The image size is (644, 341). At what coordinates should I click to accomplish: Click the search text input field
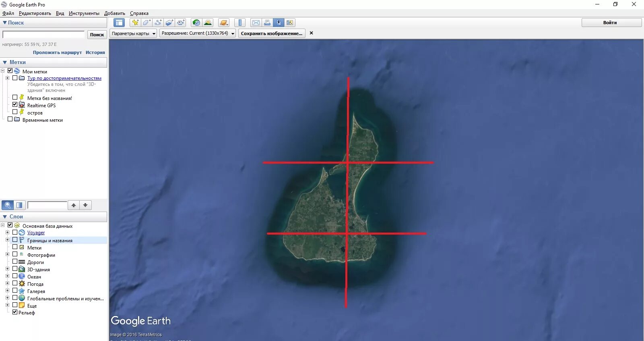[43, 35]
